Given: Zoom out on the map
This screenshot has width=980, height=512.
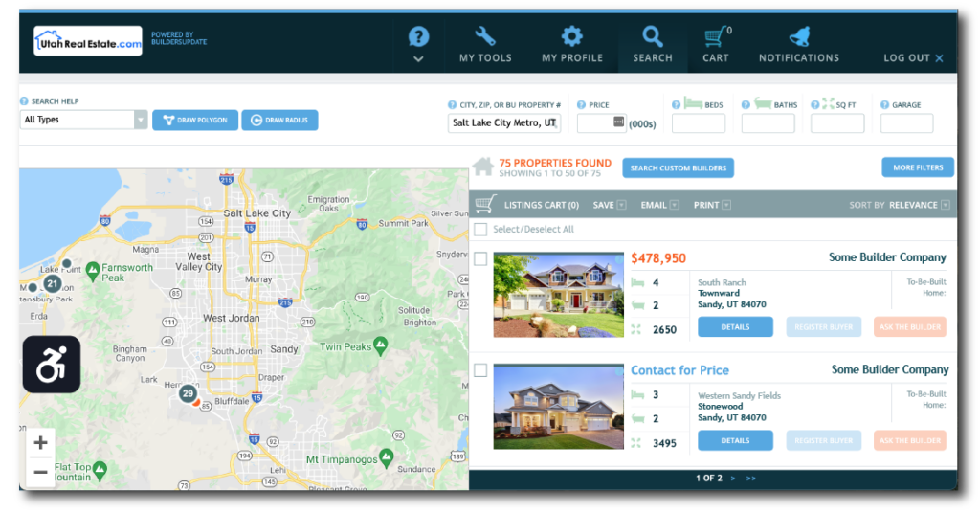Looking at the screenshot, I should point(40,472).
